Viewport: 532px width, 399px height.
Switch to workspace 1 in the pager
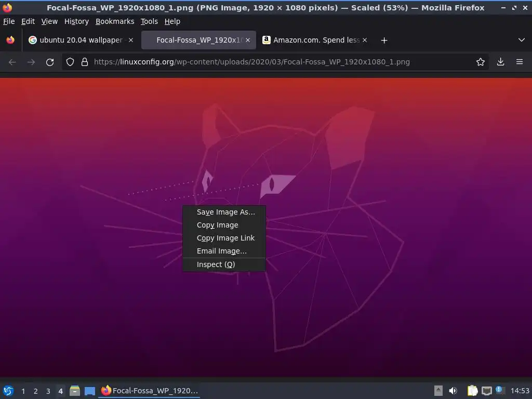tap(23, 391)
